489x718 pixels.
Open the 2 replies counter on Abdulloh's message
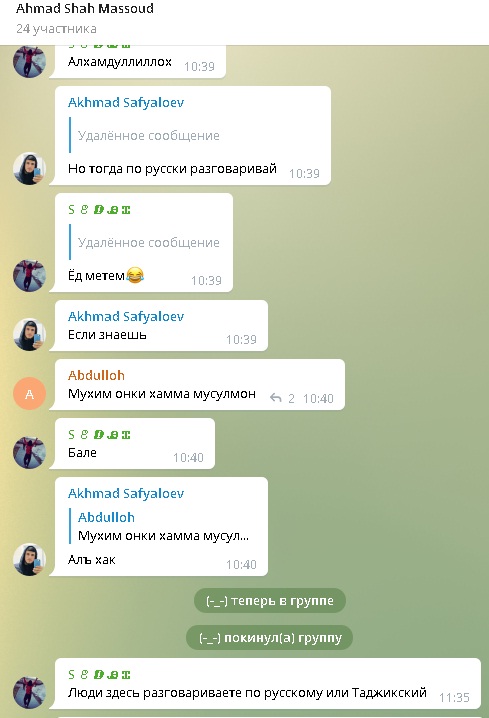pos(291,398)
